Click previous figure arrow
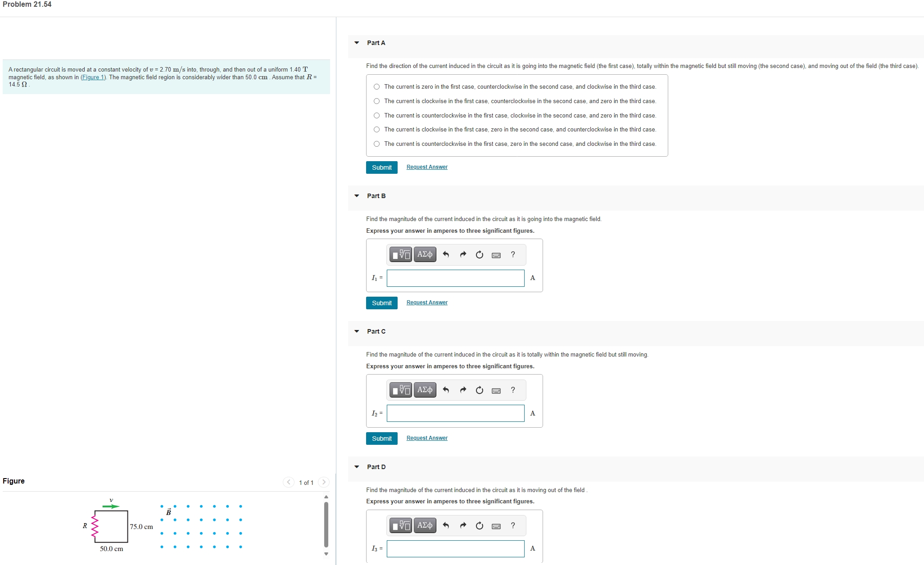 (x=289, y=482)
